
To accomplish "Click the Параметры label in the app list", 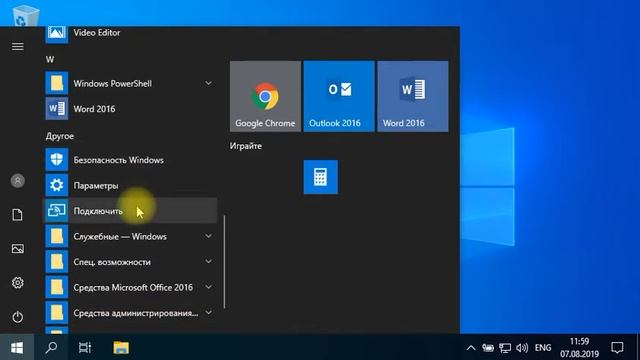I will pos(96,186).
